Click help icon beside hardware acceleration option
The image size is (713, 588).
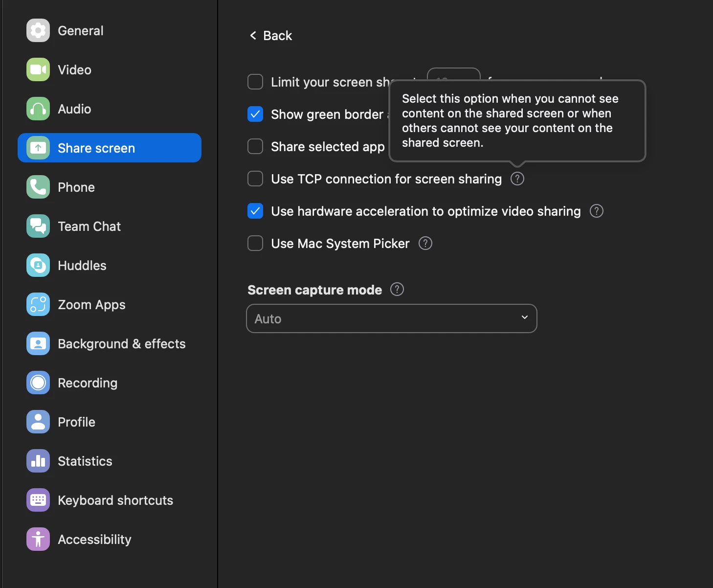point(596,211)
